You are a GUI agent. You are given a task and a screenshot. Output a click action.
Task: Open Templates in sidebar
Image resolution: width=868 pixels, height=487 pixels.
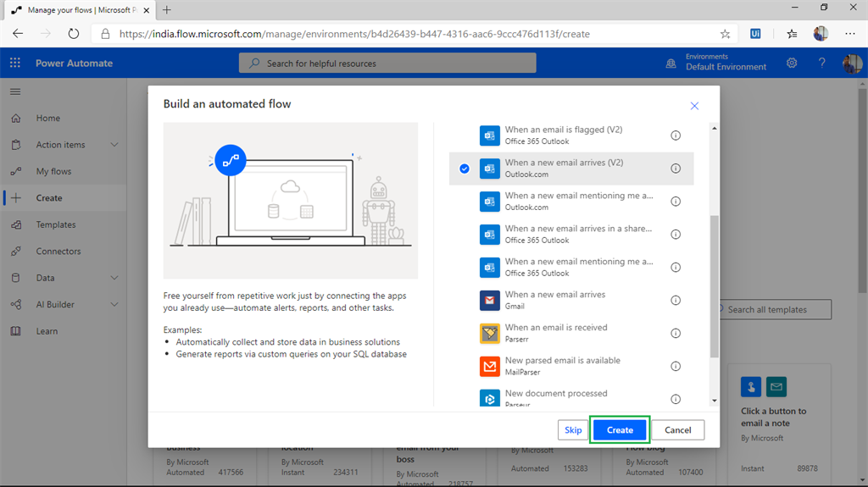tap(63, 224)
